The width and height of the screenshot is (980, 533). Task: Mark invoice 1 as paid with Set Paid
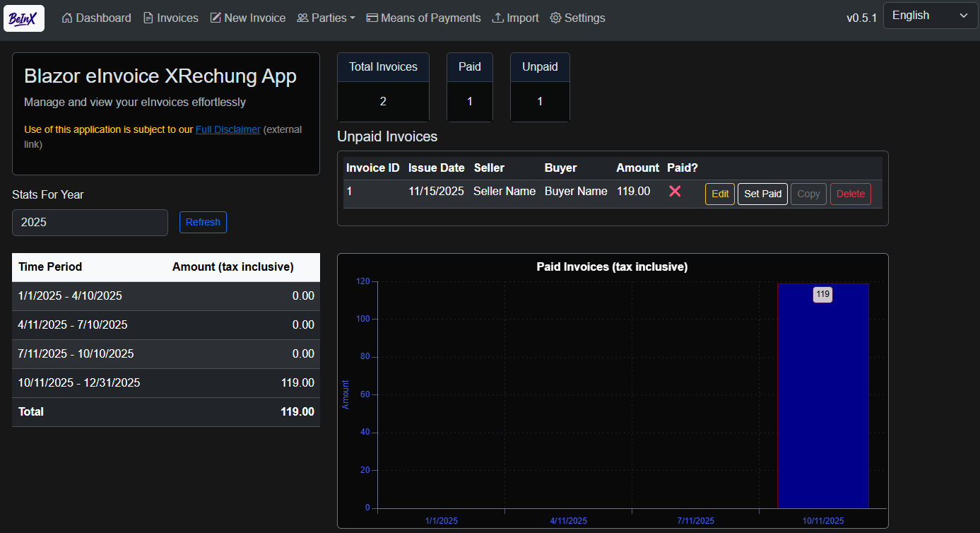[762, 194]
